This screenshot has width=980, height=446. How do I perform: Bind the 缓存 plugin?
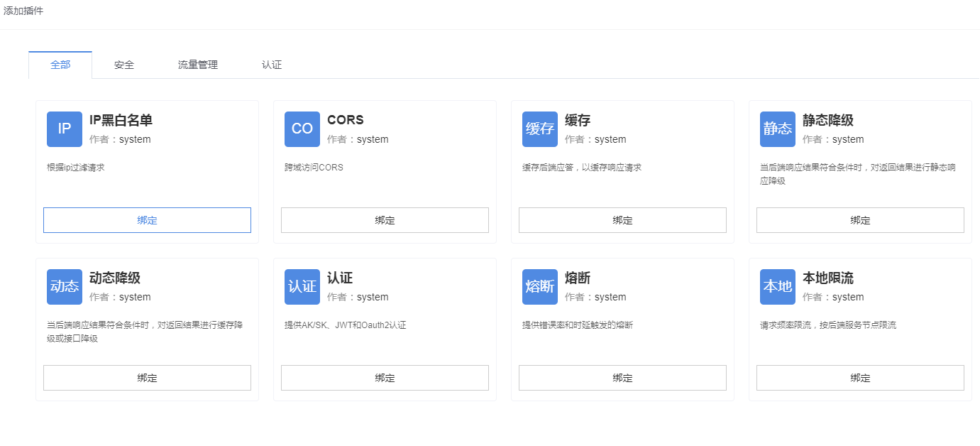[x=622, y=220]
